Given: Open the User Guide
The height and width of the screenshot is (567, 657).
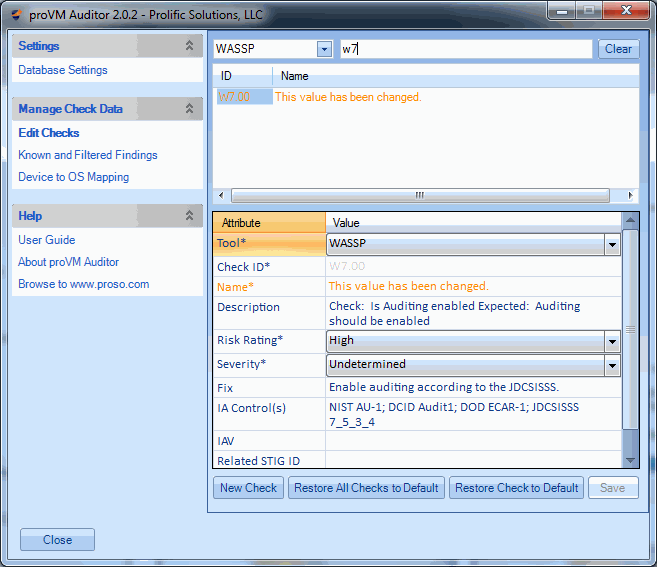Looking at the screenshot, I should pos(47,240).
